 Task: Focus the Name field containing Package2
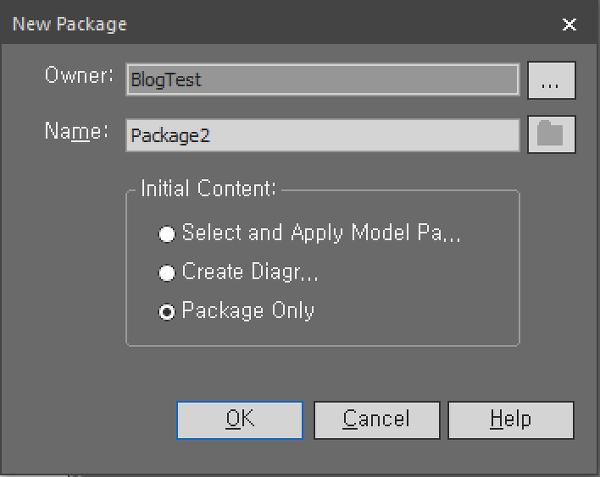click(323, 135)
